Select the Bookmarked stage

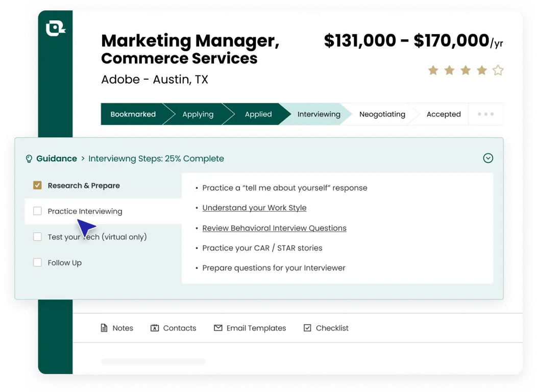(x=133, y=114)
